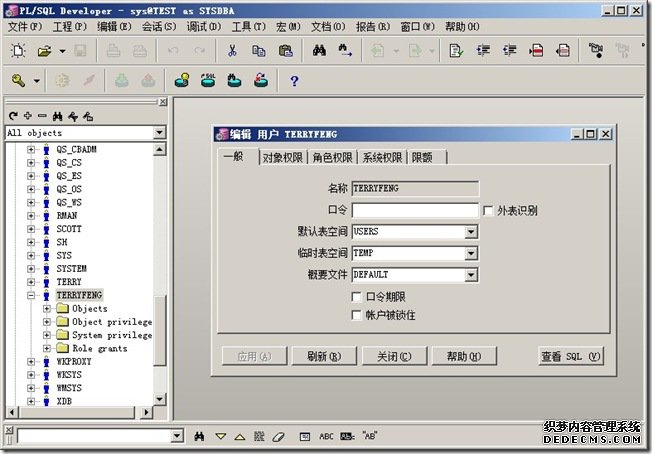The image size is (652, 454).
Task: Click the scissors Cut icon
Action: (x=232, y=50)
